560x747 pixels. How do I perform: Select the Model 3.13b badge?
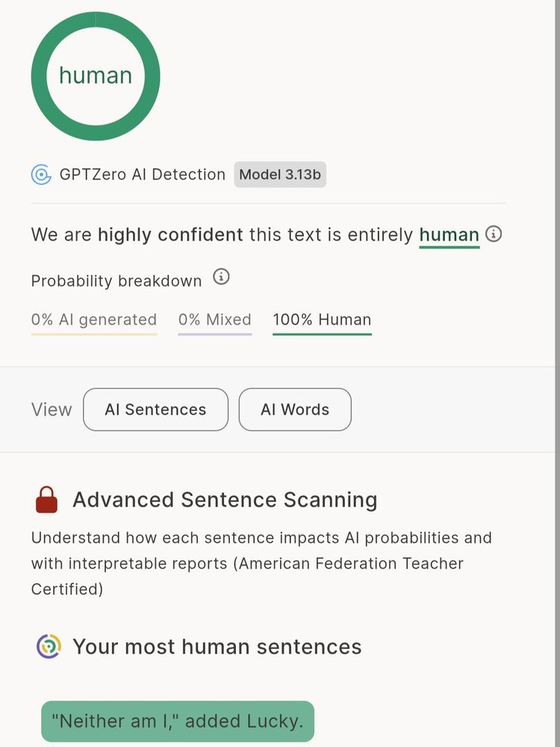[x=280, y=175]
